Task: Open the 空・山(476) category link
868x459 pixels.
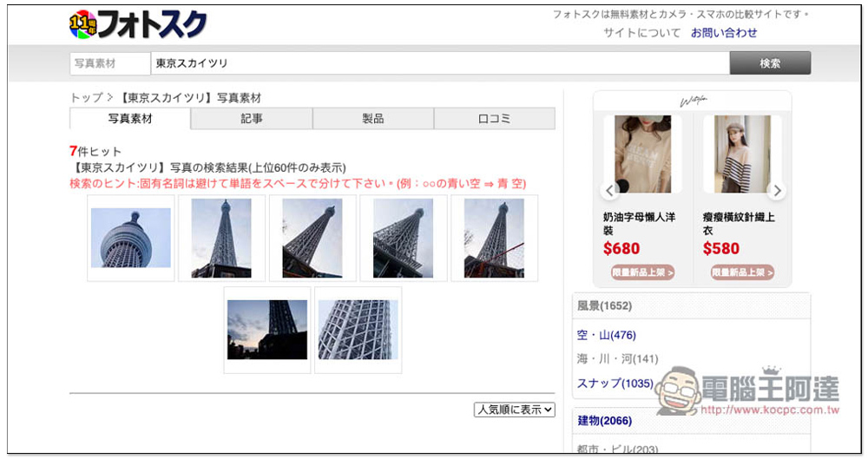Action: tap(606, 335)
